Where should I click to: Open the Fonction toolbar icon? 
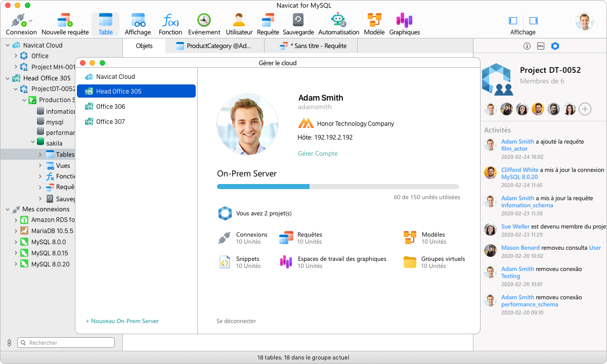tap(170, 20)
